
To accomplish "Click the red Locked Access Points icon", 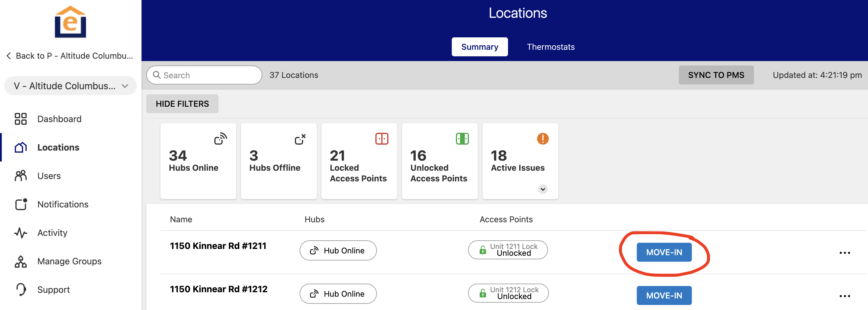I will [382, 139].
